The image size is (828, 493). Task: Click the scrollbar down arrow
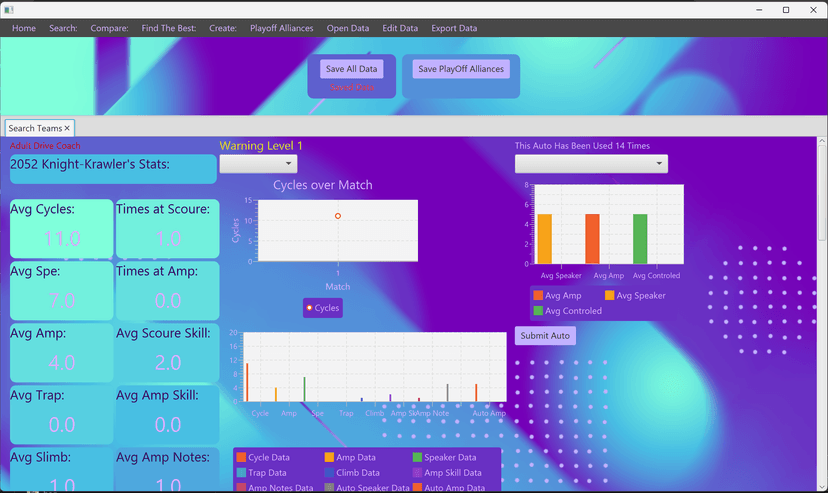(x=822, y=487)
